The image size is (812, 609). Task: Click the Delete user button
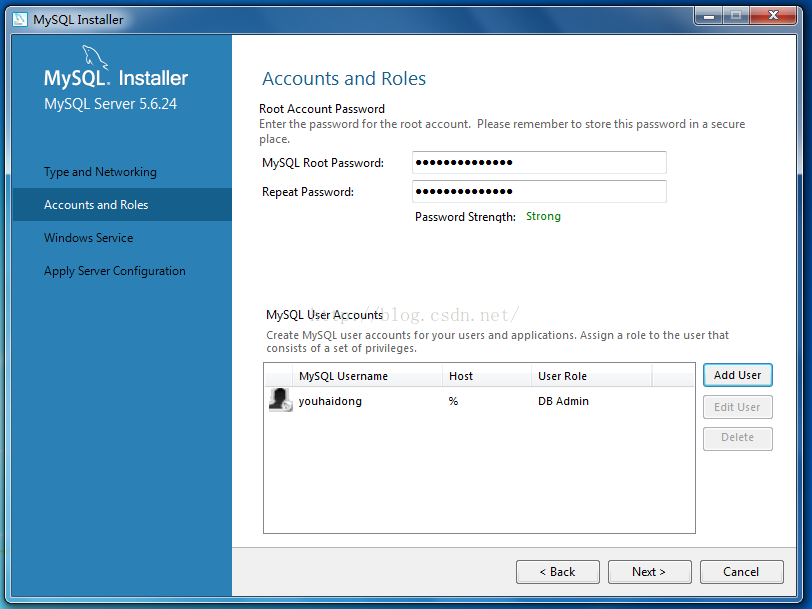click(737, 438)
